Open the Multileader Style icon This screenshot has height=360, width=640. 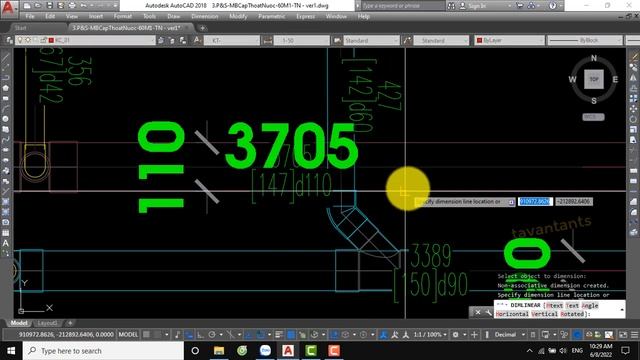coord(407,40)
